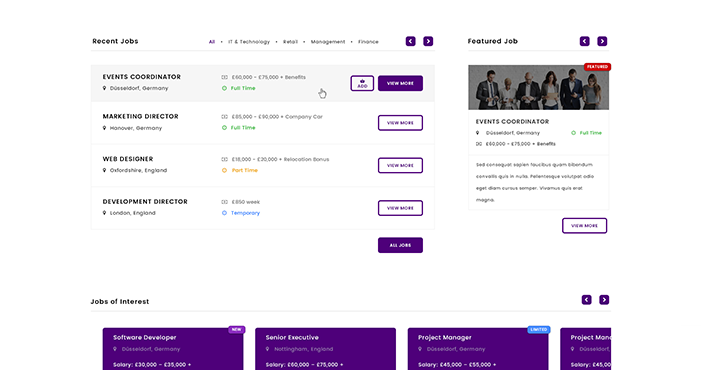Screen dimensions: 701x370
Task: Click salary icon in Featured Job card
Action: point(479,144)
